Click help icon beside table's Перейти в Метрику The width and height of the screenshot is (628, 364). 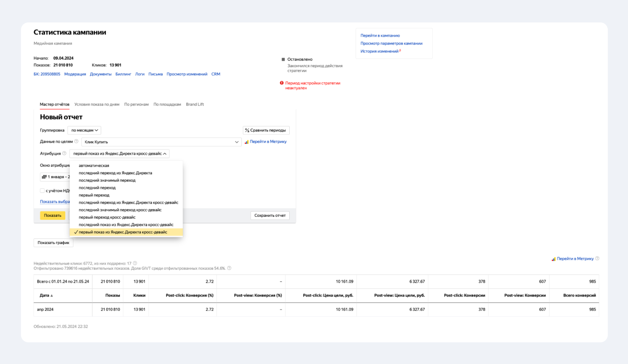(x=597, y=258)
